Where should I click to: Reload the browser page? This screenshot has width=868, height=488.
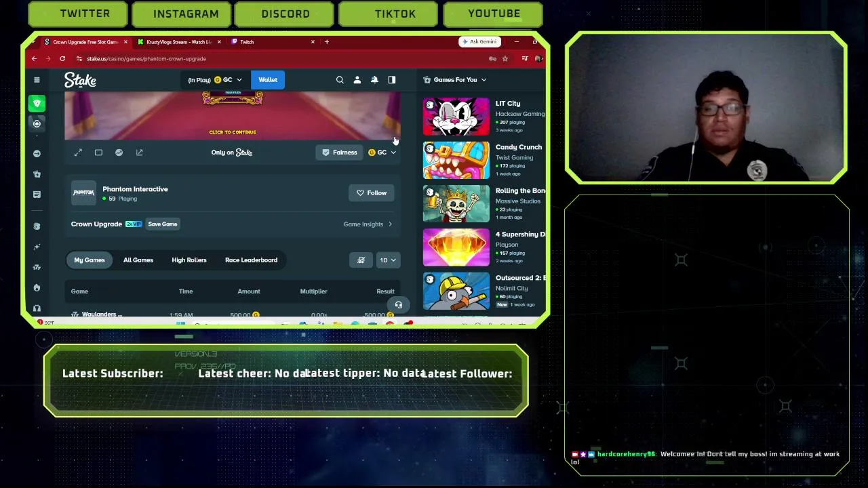[x=62, y=59]
